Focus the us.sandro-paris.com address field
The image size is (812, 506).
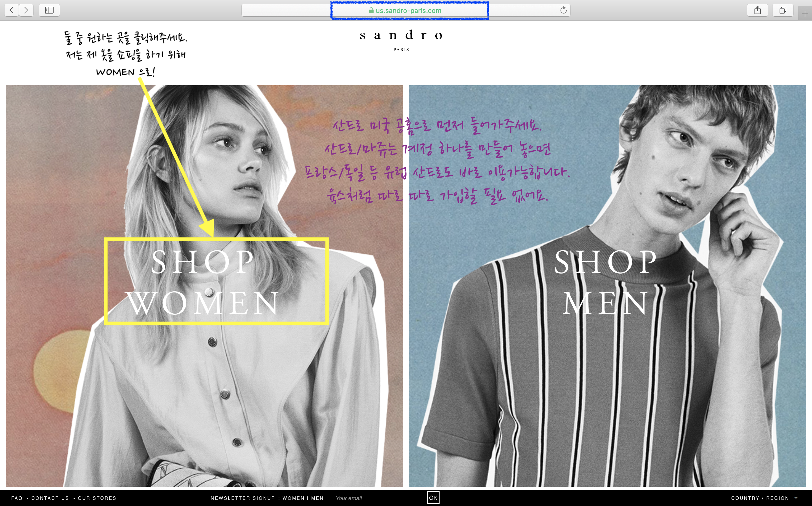coord(406,10)
